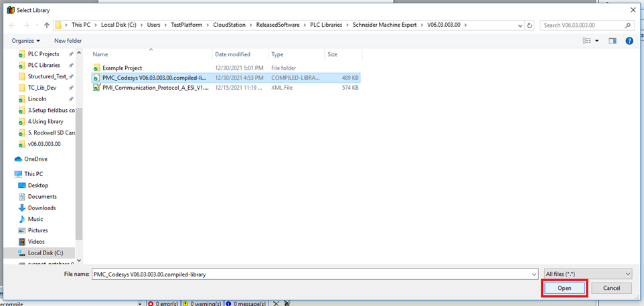The height and width of the screenshot is (306, 644).
Task: Open the File name history dropdown
Action: click(x=533, y=274)
